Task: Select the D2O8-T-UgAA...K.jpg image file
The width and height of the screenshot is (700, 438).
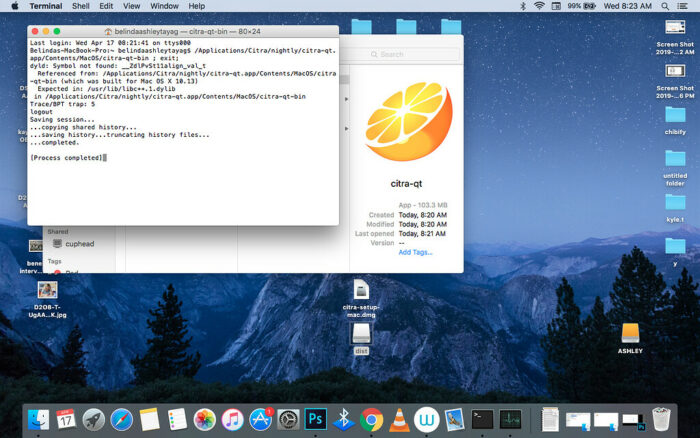Action: pos(47,299)
